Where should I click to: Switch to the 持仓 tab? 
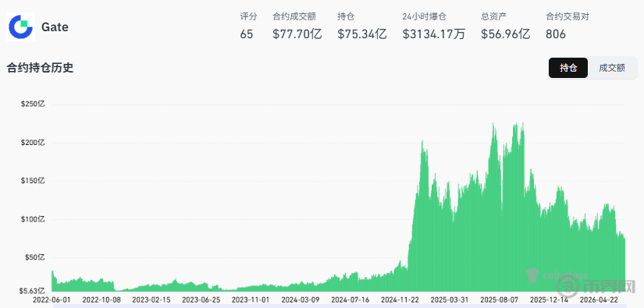pyautogui.click(x=568, y=68)
